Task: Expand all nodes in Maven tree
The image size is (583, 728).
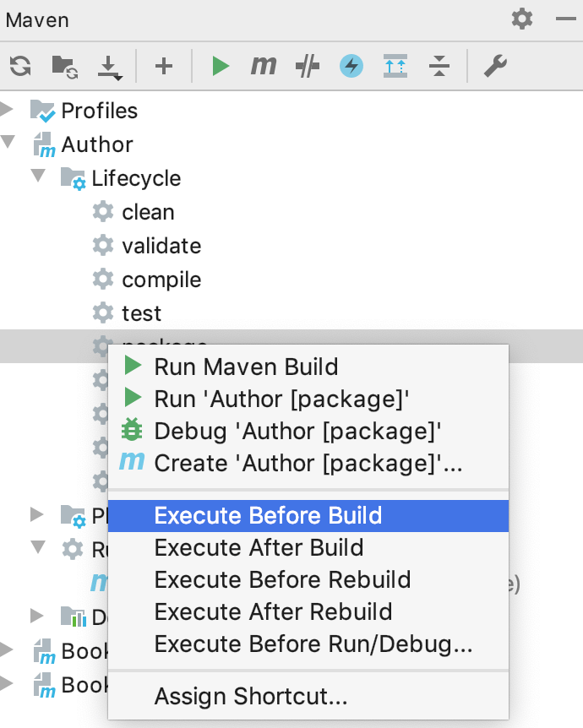Action: point(395,66)
